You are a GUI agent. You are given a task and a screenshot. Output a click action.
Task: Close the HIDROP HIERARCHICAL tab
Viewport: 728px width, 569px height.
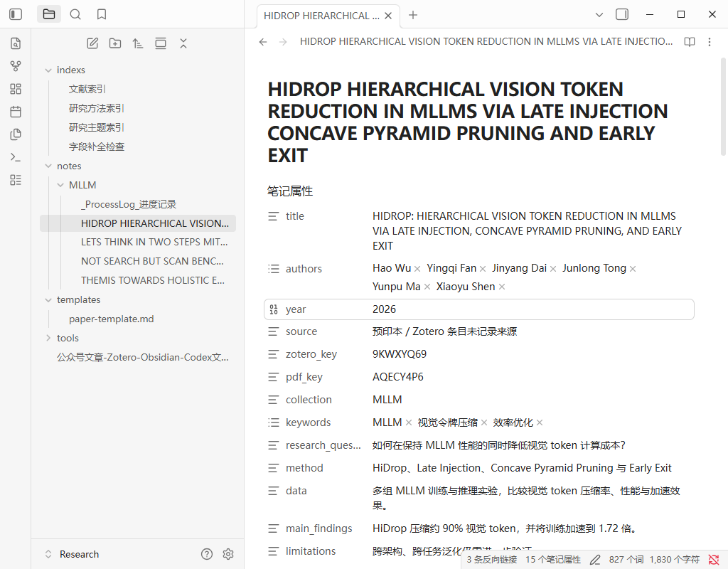[388, 16]
